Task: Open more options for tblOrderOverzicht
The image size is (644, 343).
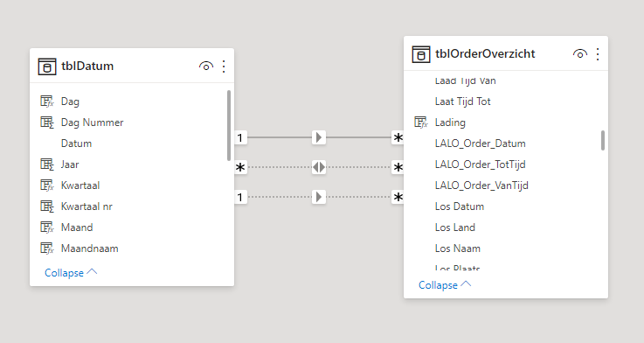Action: [x=598, y=54]
